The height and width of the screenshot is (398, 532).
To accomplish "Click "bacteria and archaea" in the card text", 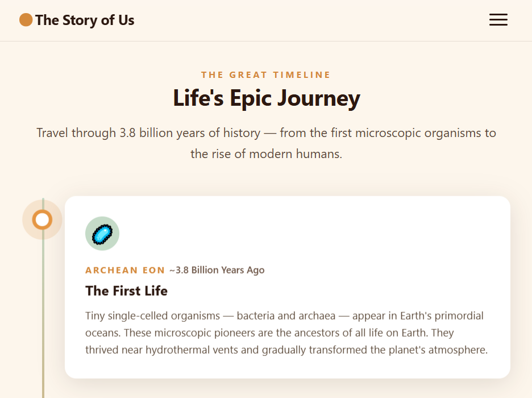I will tap(286, 316).
